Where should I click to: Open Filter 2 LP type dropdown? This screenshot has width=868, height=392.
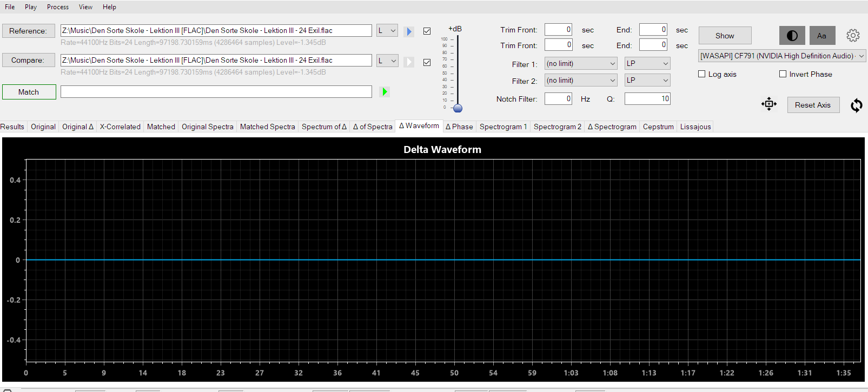coord(647,80)
